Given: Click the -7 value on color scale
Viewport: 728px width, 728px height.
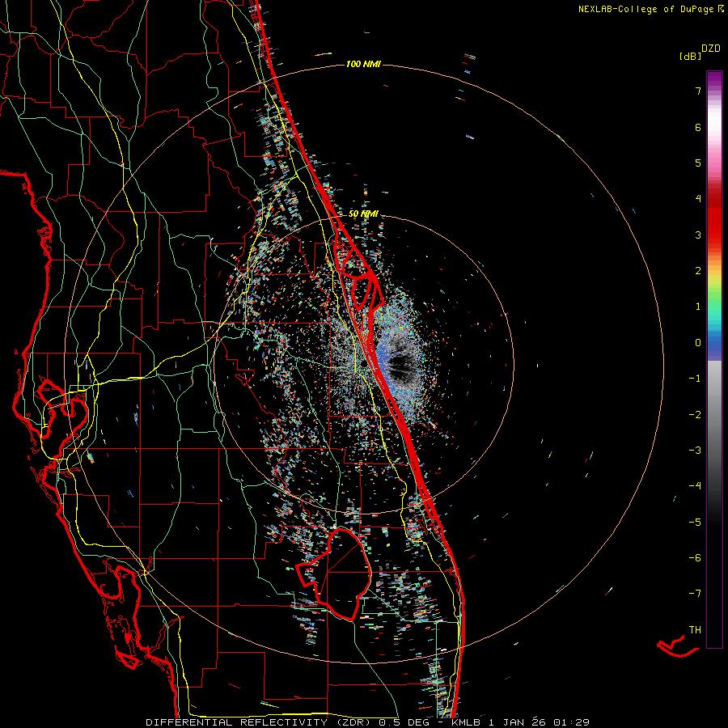Looking at the screenshot, I should point(695,594).
